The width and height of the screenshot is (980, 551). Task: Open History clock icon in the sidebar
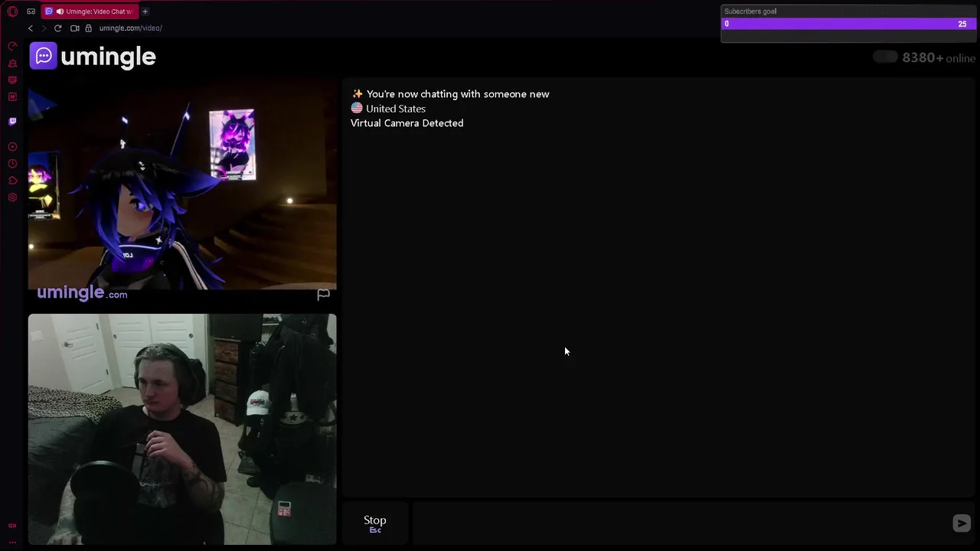[x=12, y=164]
